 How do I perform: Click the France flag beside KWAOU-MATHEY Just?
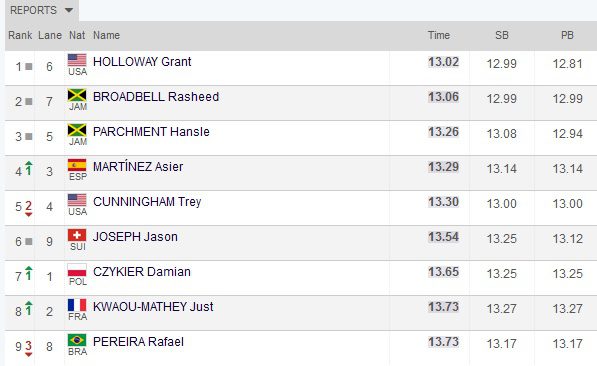click(x=77, y=305)
